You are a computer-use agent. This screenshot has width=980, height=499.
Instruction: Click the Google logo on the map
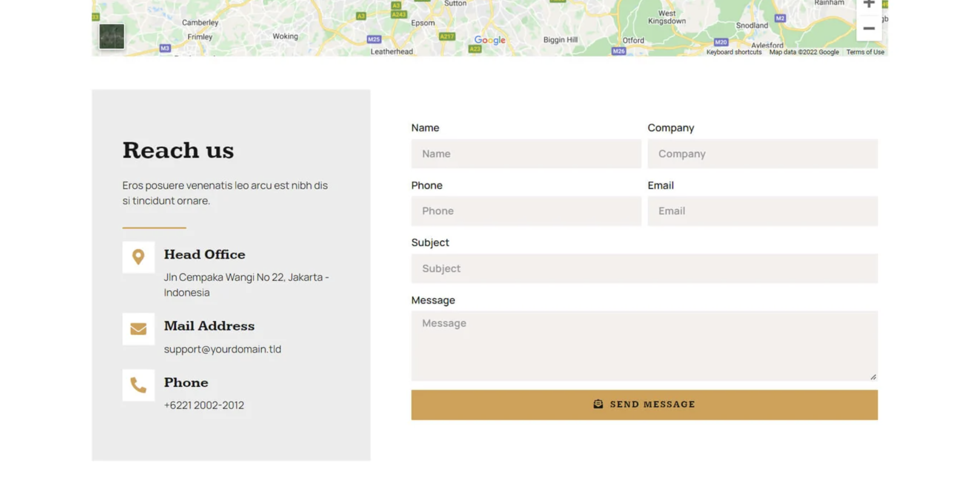(490, 40)
